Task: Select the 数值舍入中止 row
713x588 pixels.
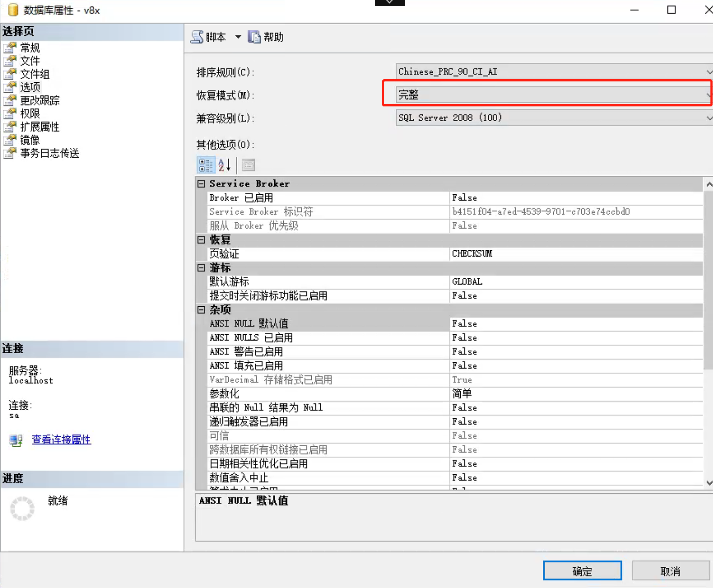Action: (x=455, y=478)
